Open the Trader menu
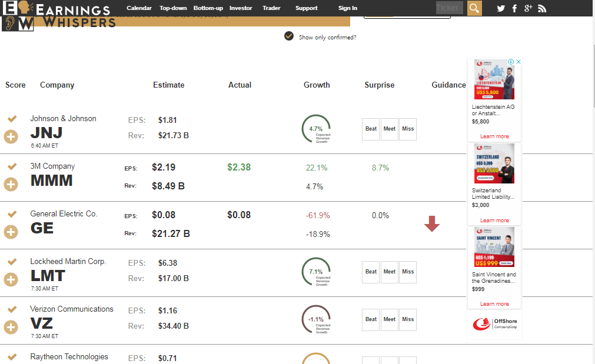The width and height of the screenshot is (595, 364). click(271, 8)
